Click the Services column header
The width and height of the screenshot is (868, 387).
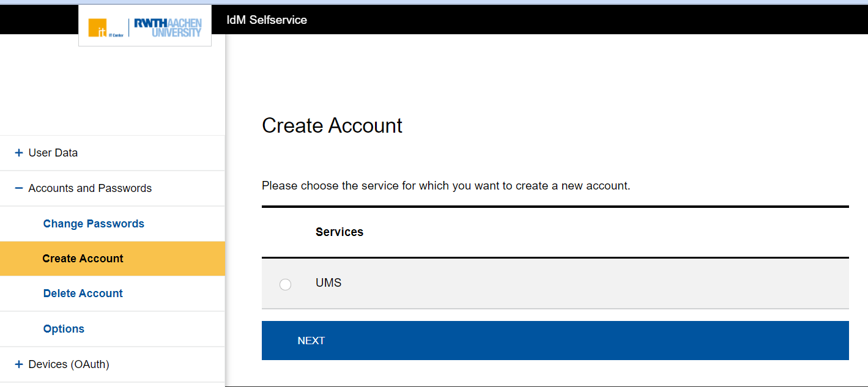click(x=339, y=232)
